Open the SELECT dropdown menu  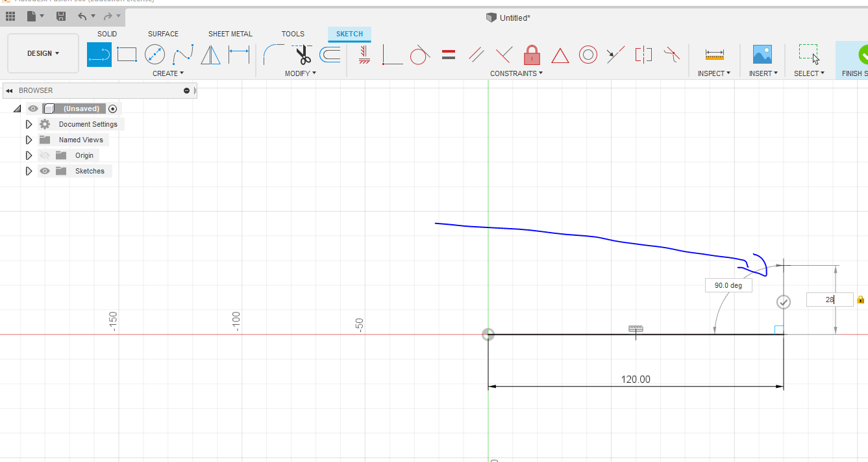click(809, 73)
